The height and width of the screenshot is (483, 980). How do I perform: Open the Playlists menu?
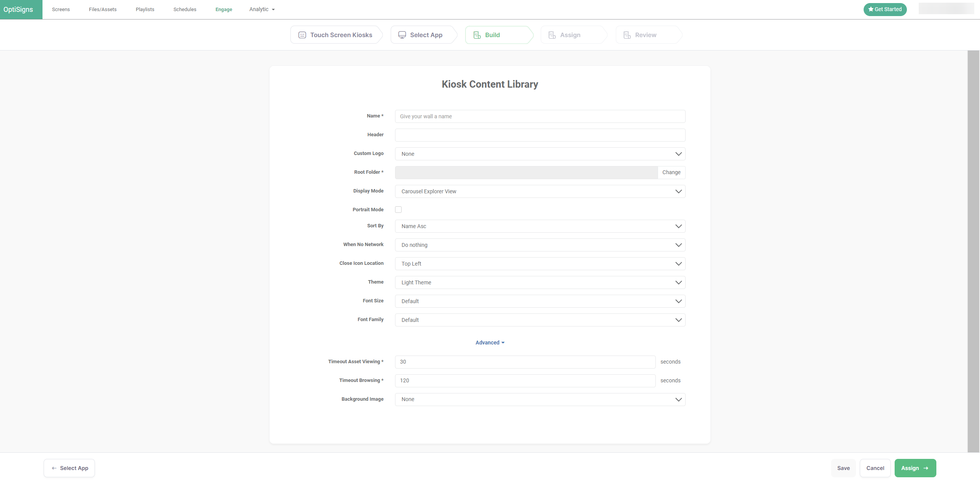pos(145,9)
